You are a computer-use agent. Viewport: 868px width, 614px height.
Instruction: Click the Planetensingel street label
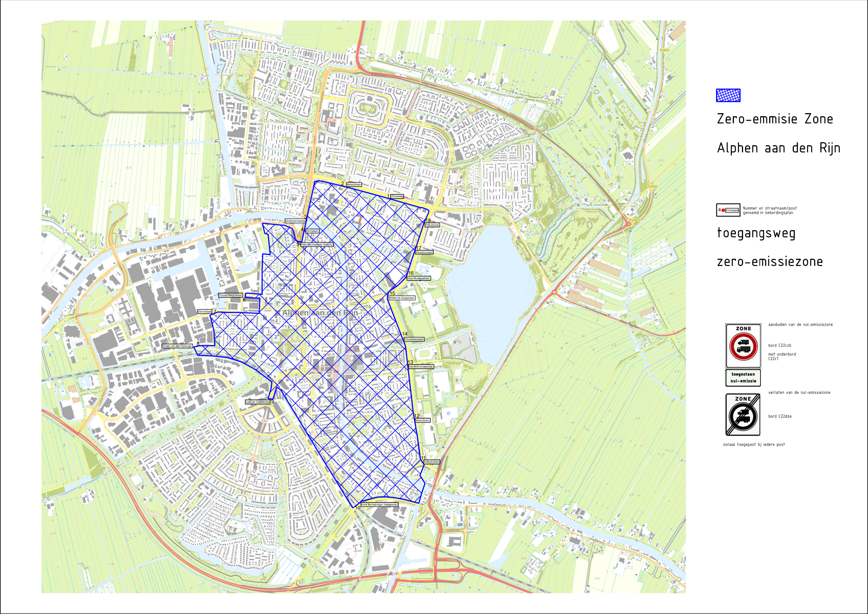(x=424, y=252)
